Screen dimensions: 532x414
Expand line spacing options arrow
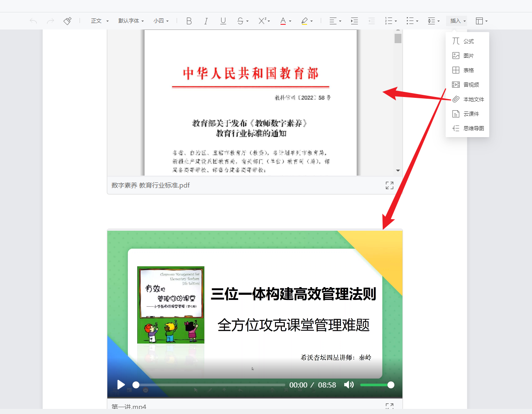coord(439,21)
